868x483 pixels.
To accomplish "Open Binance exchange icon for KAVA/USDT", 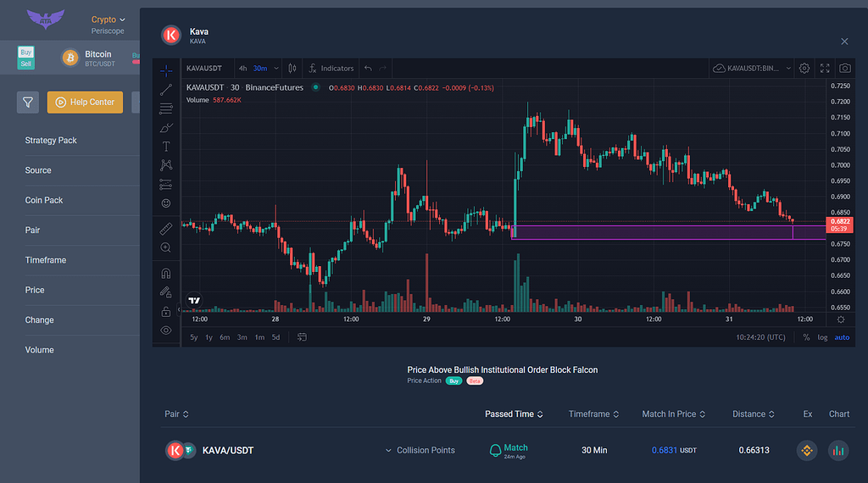I will tap(807, 450).
